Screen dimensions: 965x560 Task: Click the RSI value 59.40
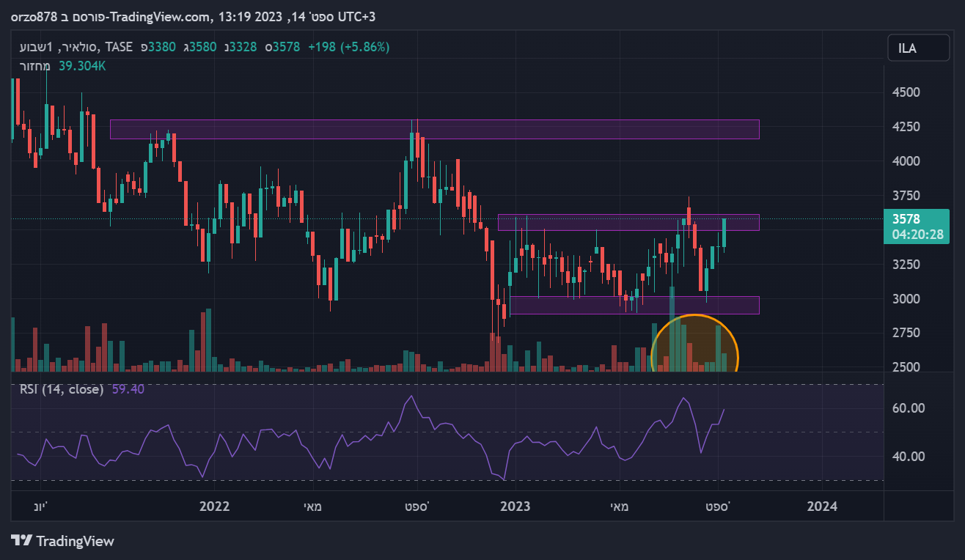coord(128,389)
